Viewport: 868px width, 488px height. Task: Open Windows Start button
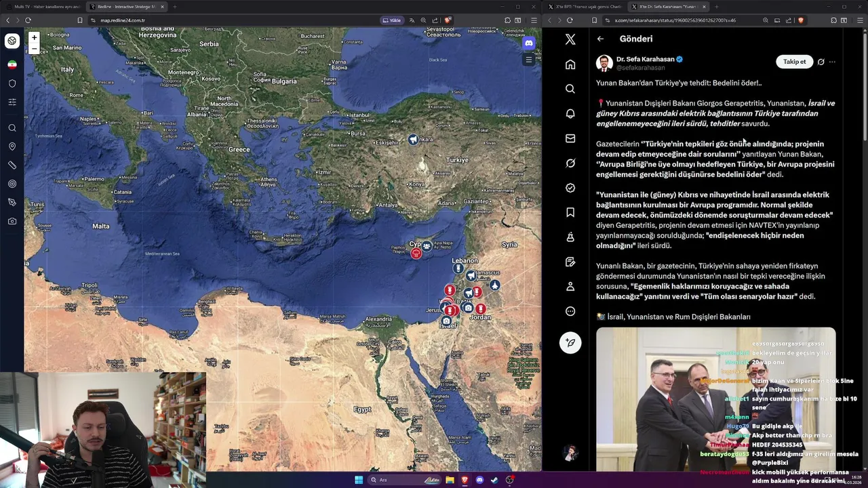tap(359, 480)
